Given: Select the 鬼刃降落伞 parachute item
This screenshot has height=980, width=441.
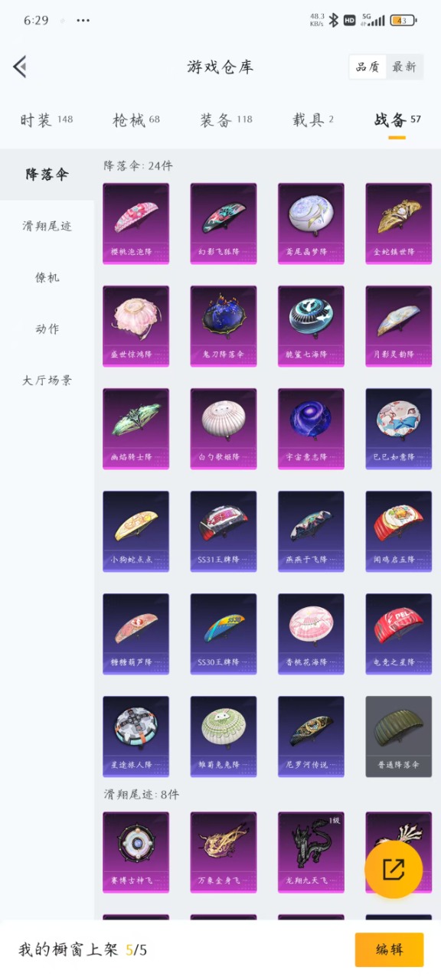Looking at the screenshot, I should [224, 326].
